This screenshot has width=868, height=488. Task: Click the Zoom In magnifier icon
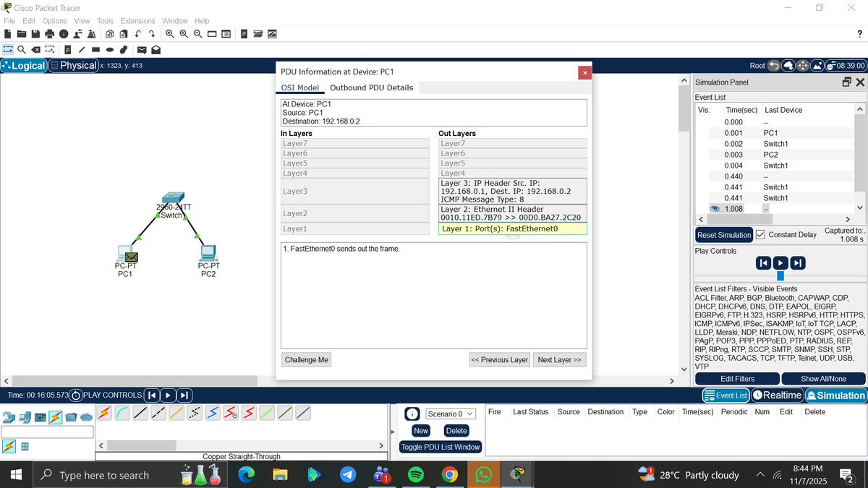pos(170,34)
